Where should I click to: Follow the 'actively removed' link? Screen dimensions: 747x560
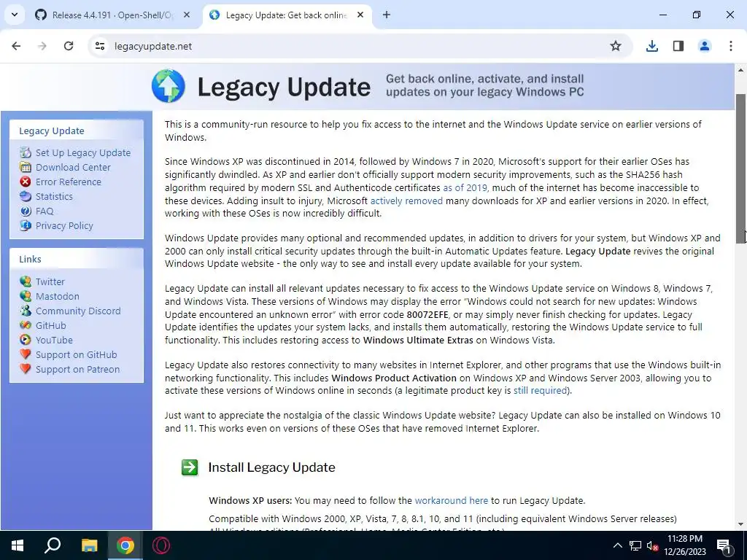406,201
